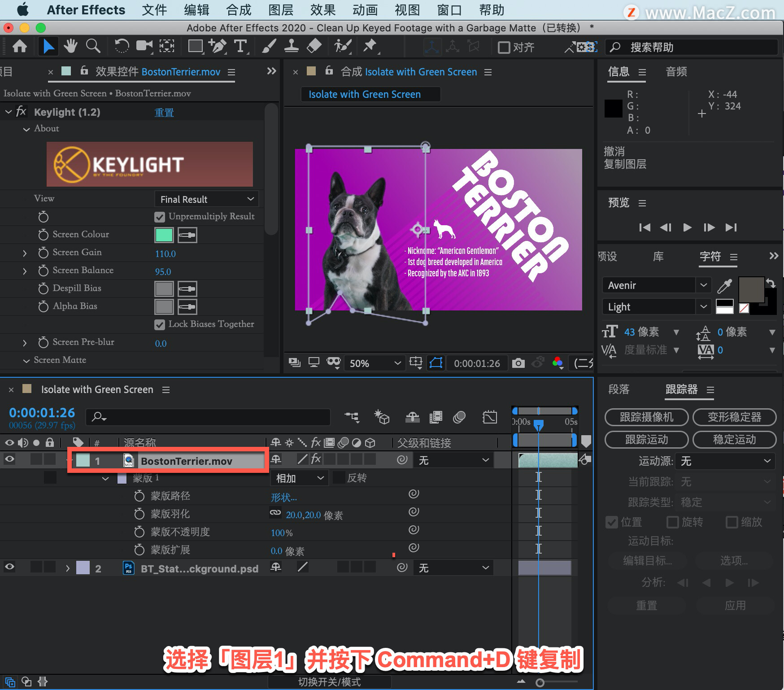The height and width of the screenshot is (690, 784).
Task: Open the 50% magnification dropdown
Action: (375, 363)
